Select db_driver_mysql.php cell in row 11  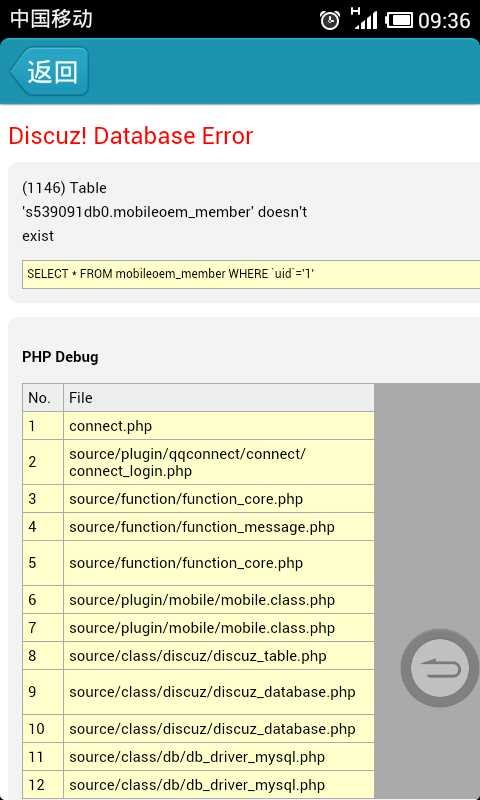pyautogui.click(x=219, y=757)
